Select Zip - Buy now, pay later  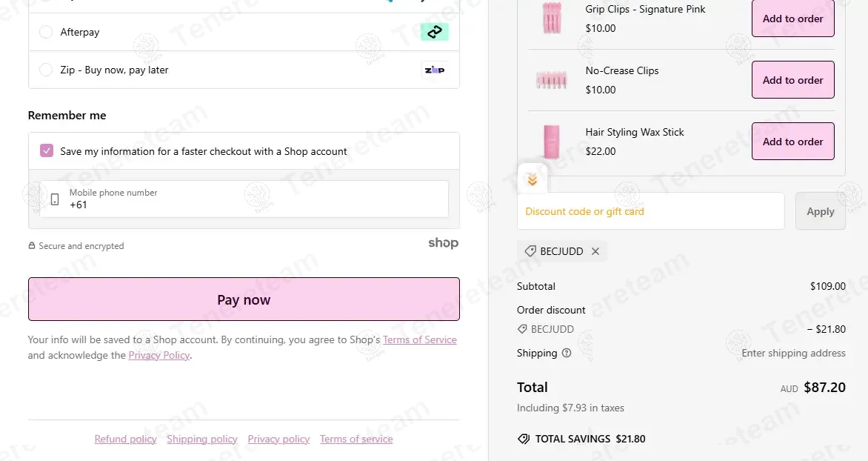(x=46, y=70)
